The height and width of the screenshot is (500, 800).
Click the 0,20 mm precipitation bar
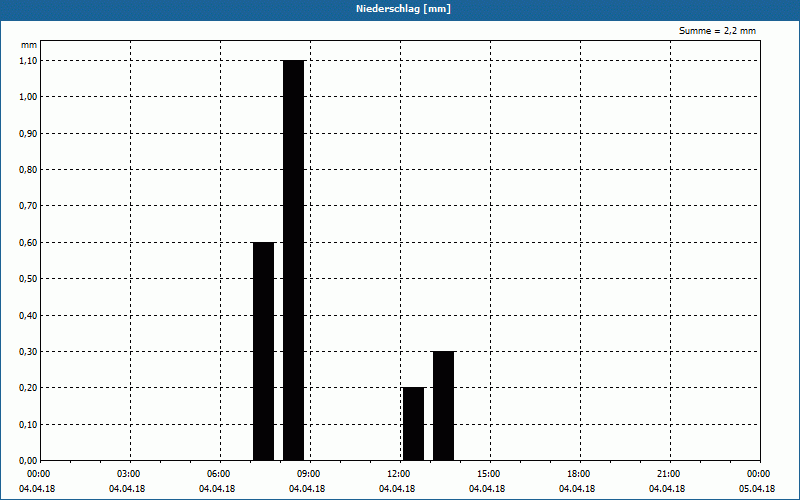click(413, 424)
